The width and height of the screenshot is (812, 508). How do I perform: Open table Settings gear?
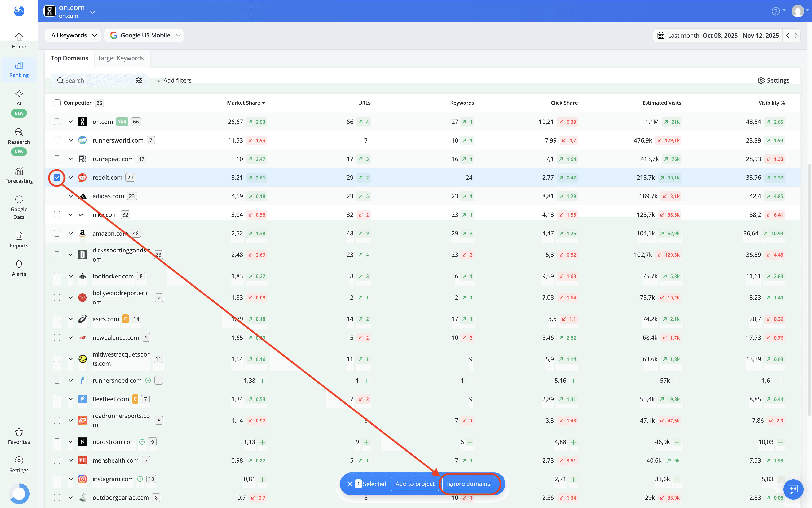[x=773, y=80]
